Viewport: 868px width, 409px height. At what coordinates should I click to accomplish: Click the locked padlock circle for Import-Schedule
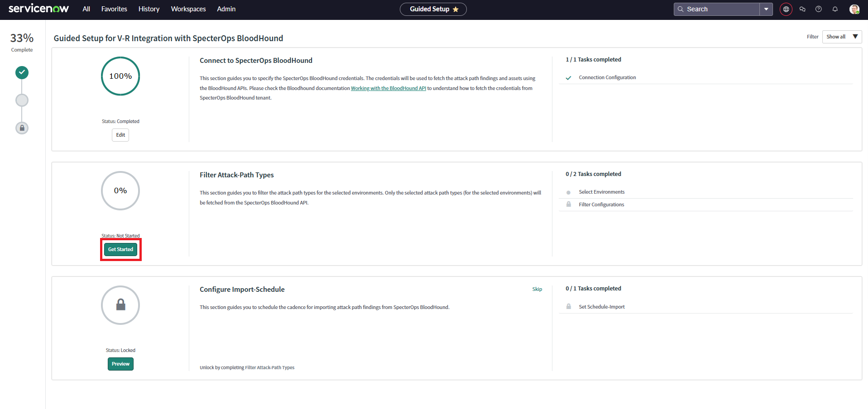pos(120,305)
